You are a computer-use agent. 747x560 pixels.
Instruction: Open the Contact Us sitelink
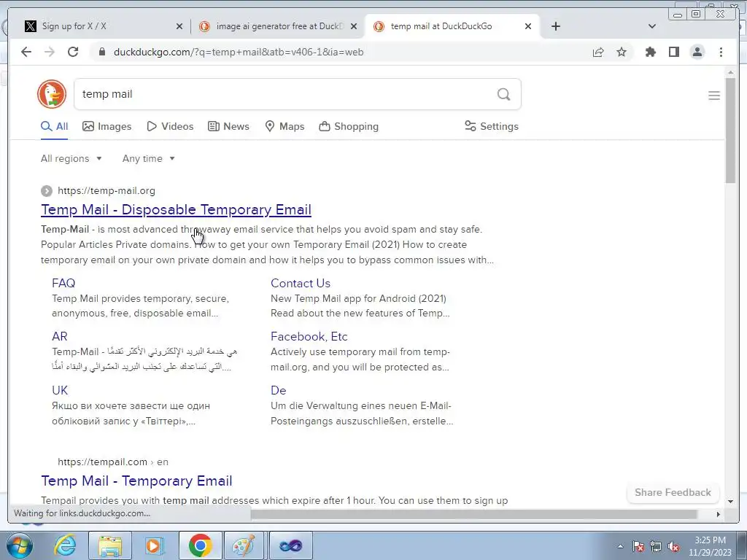point(300,283)
